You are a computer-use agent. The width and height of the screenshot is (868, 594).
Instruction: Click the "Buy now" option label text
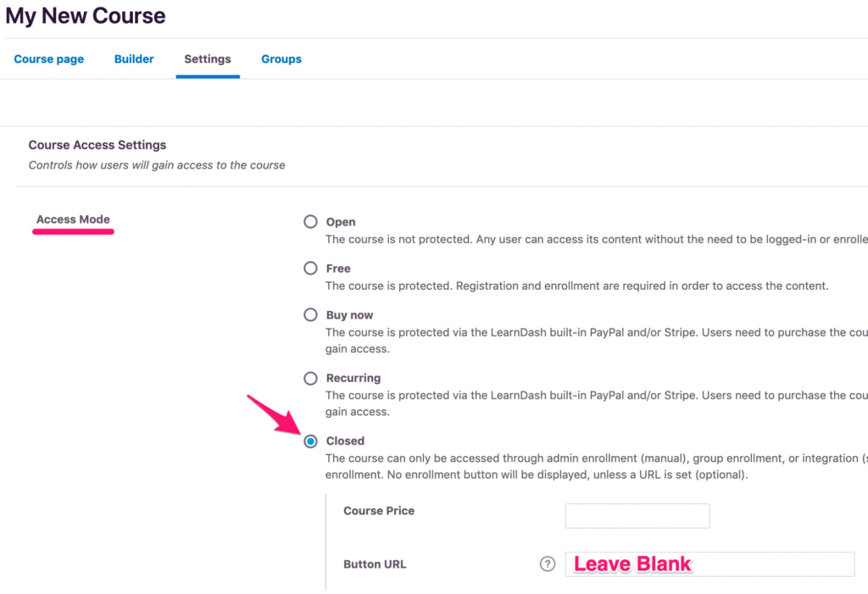click(349, 315)
